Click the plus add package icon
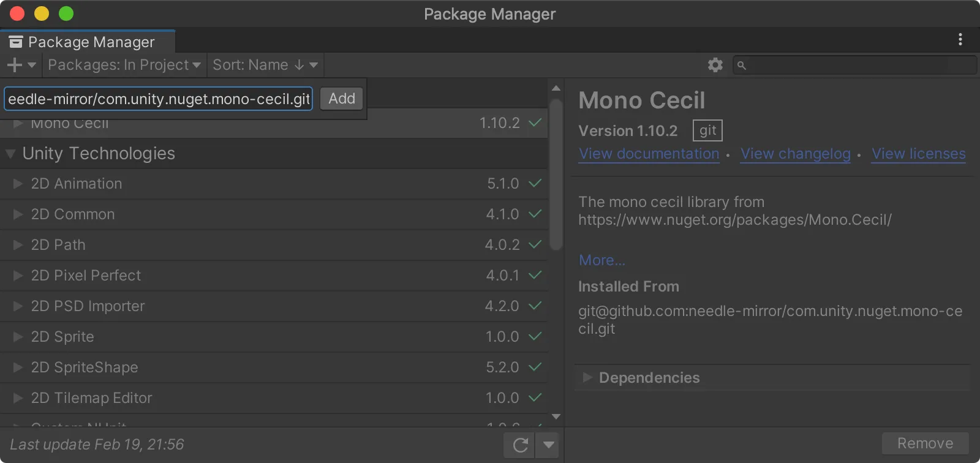The image size is (980, 463). 15,65
